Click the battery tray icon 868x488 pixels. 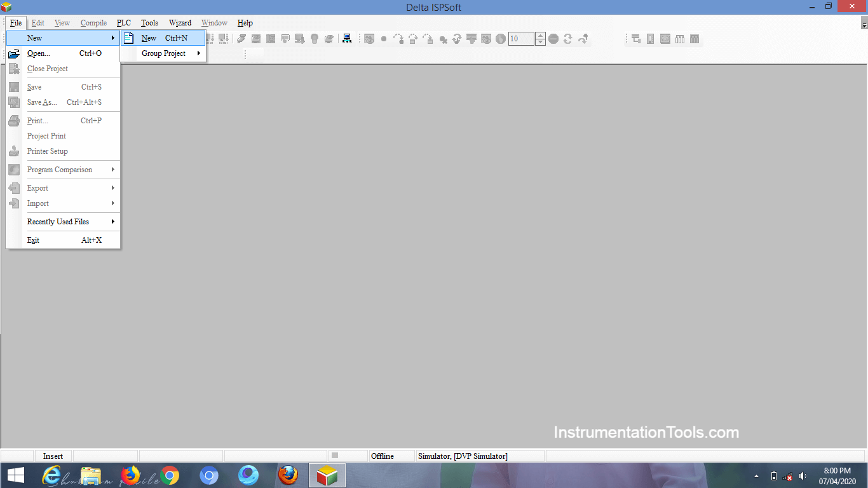click(x=773, y=476)
